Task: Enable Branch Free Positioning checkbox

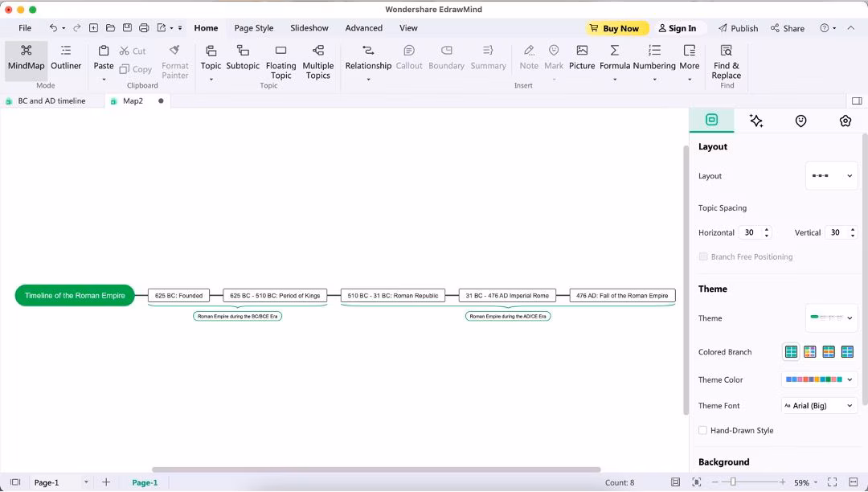Action: pyautogui.click(x=703, y=256)
